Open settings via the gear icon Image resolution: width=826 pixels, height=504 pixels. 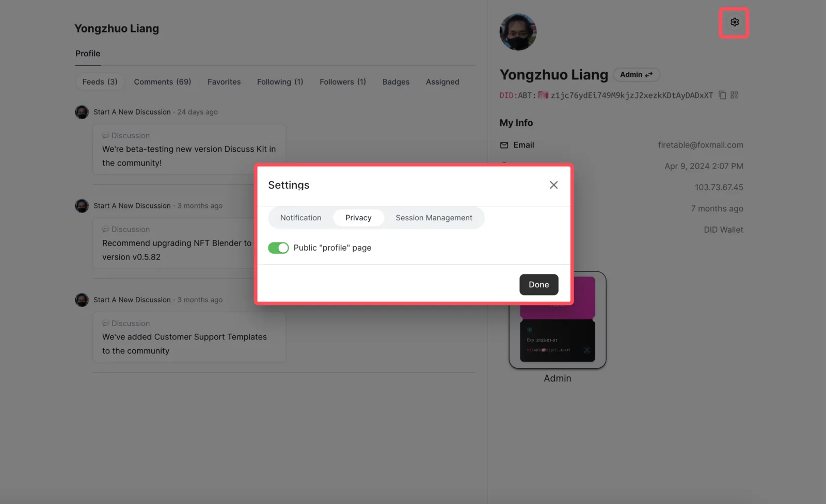(x=734, y=22)
